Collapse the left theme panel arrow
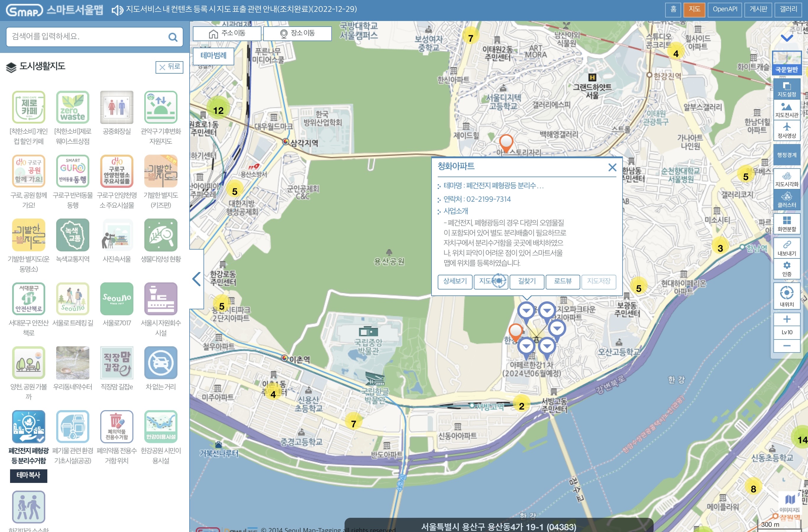Screen dimensions: 808x532 point(197,279)
